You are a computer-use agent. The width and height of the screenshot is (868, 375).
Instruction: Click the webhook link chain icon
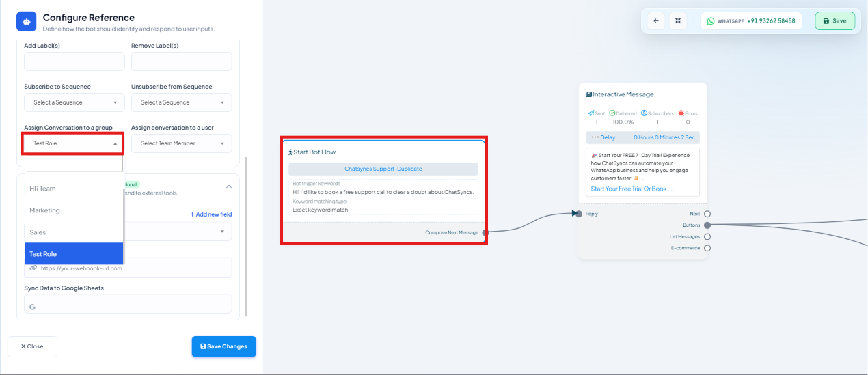coord(33,268)
